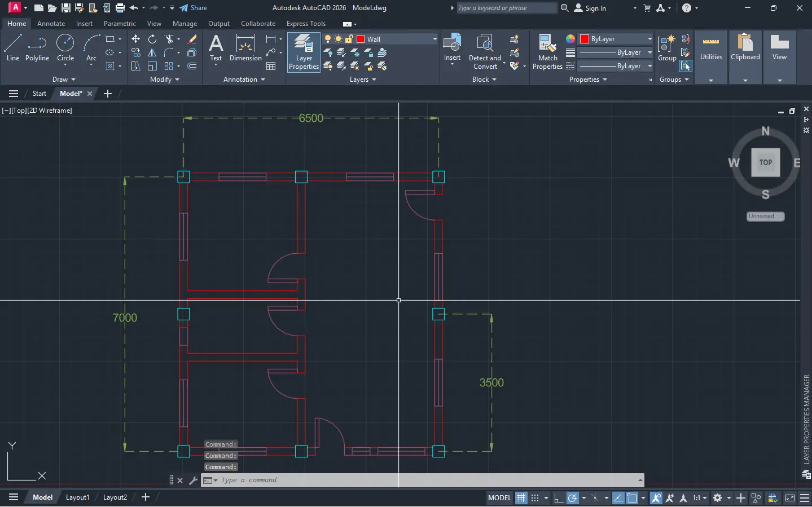Open Layer Properties manager
The width and height of the screenshot is (812, 507).
304,52
